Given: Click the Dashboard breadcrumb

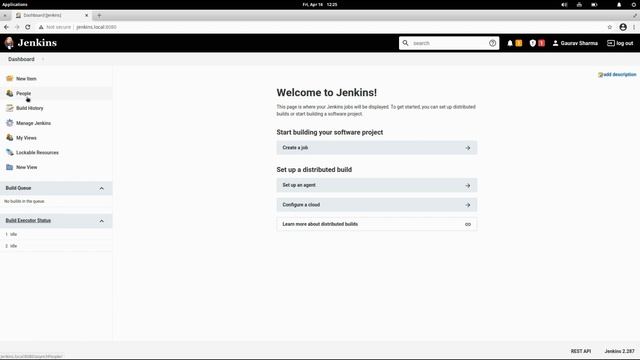Looking at the screenshot, I should pos(21,59).
